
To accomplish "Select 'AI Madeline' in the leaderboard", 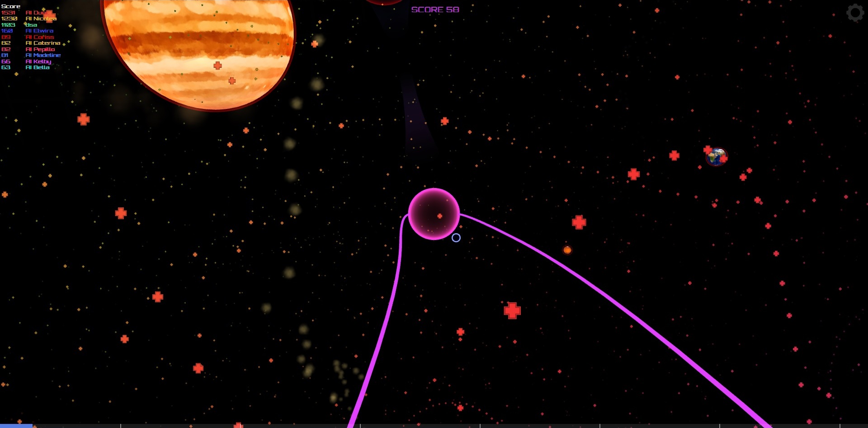I will click(43, 55).
